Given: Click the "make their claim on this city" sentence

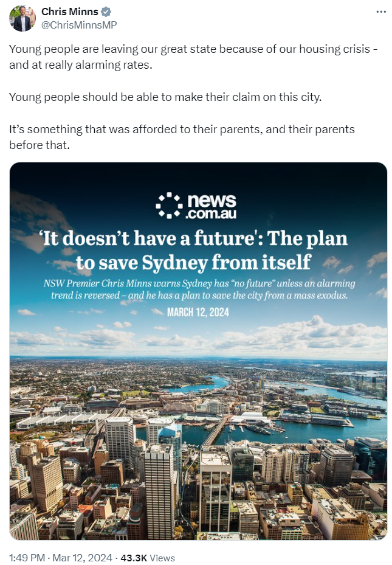Looking at the screenshot, I should click(165, 97).
